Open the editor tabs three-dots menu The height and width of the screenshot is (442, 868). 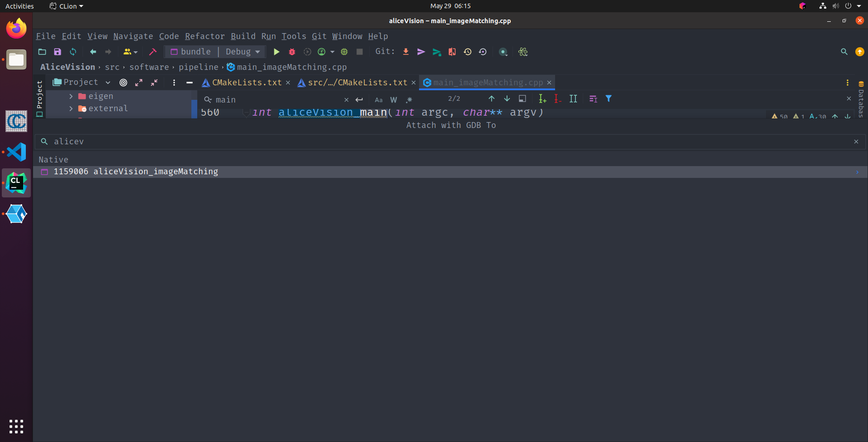(x=847, y=83)
